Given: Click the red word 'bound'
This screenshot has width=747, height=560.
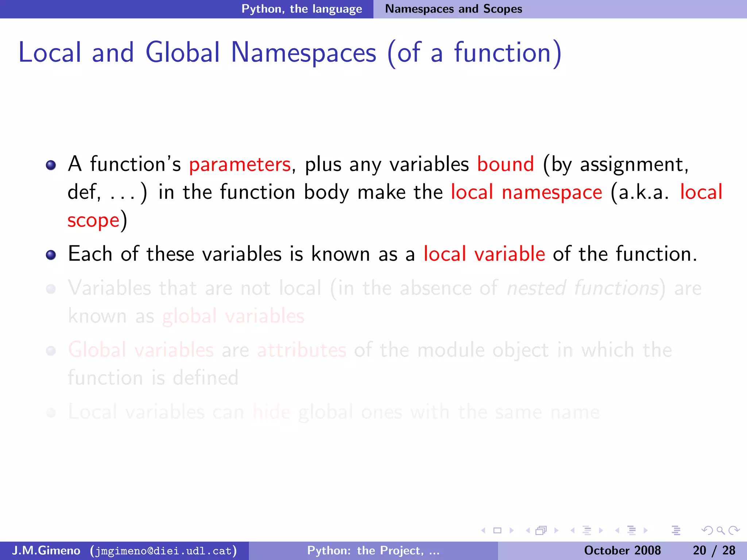Looking at the screenshot, I should 506,164.
